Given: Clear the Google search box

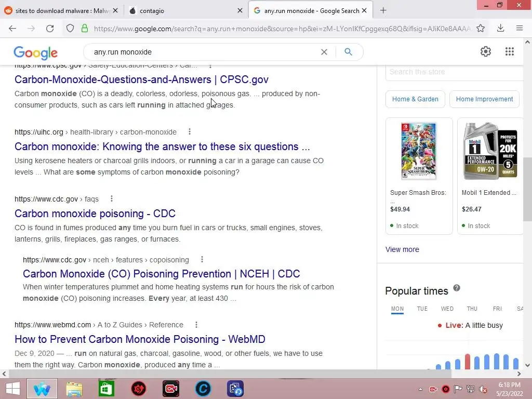Looking at the screenshot, I should pyautogui.click(x=324, y=52).
